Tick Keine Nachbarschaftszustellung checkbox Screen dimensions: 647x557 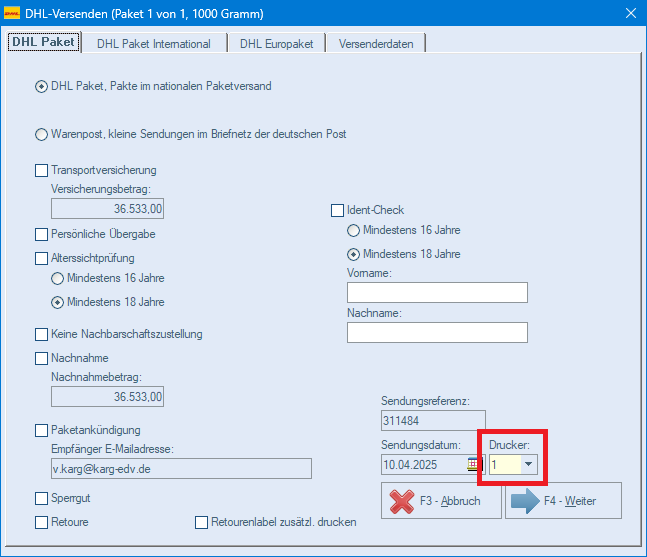[x=41, y=334]
